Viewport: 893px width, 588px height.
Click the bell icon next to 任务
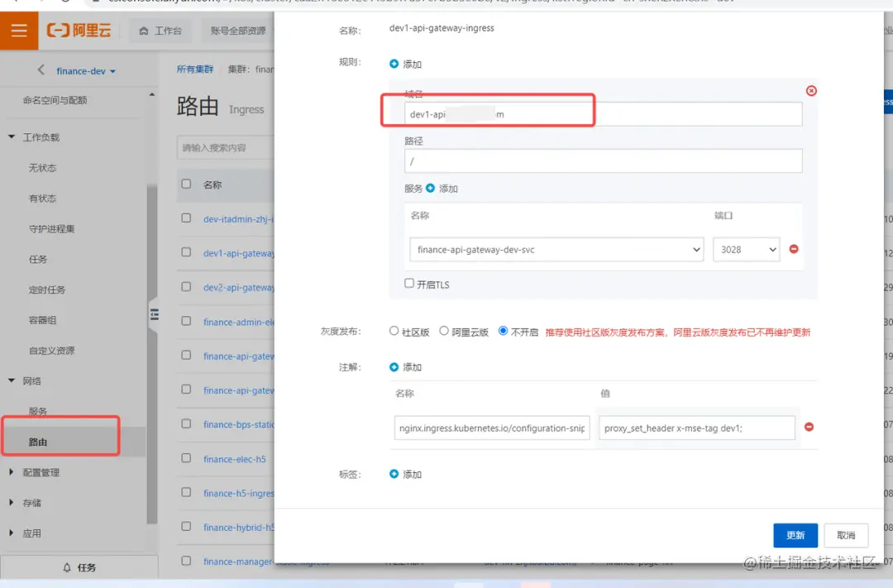(x=67, y=567)
